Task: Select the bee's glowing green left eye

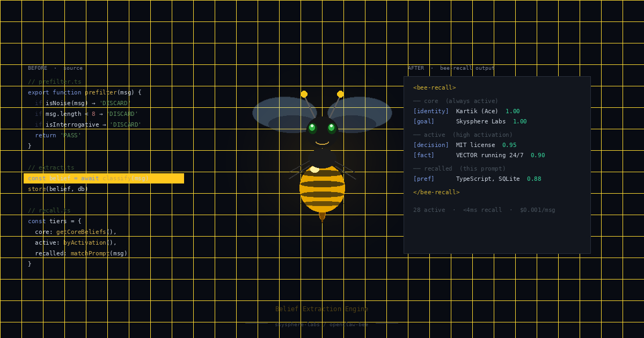Action: (313, 127)
